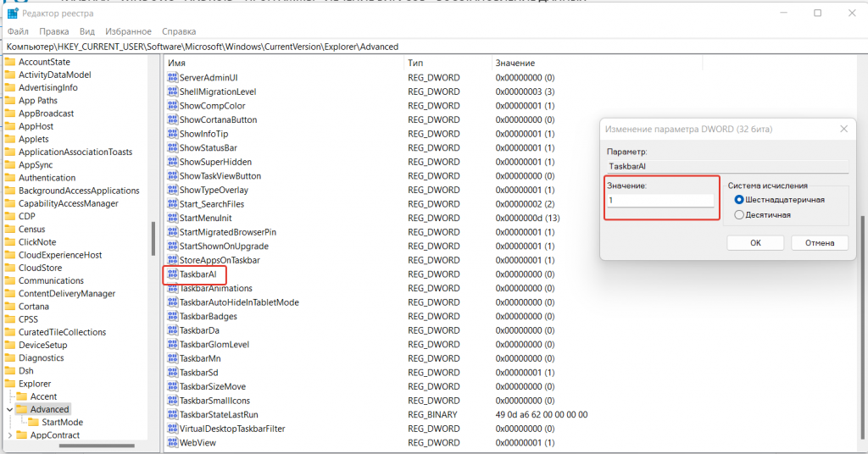Click the TaskbarStateLastRun binary value icon
This screenshot has width=868, height=454.
coord(173,415)
